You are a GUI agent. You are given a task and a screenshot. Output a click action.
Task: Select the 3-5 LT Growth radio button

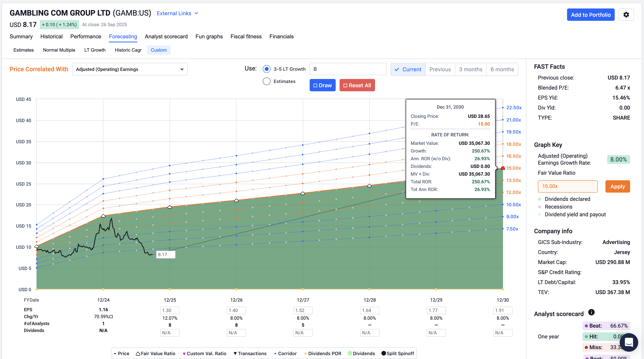click(x=266, y=69)
